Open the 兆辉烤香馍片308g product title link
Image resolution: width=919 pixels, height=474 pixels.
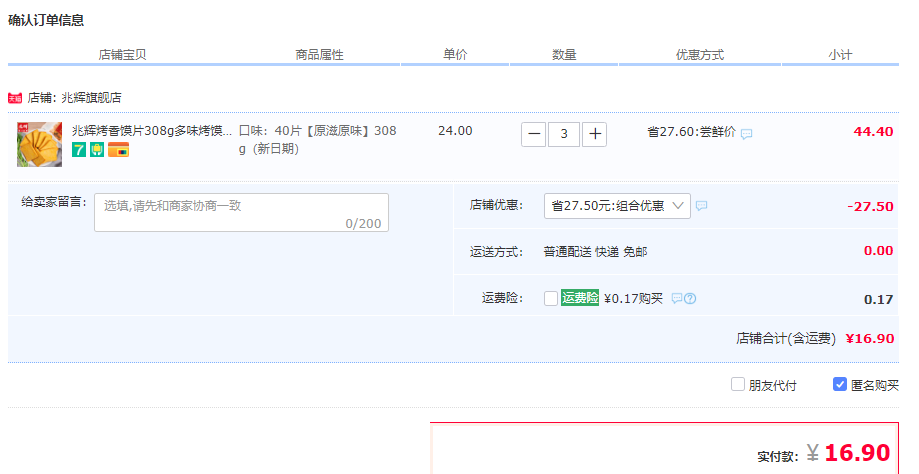click(152, 131)
